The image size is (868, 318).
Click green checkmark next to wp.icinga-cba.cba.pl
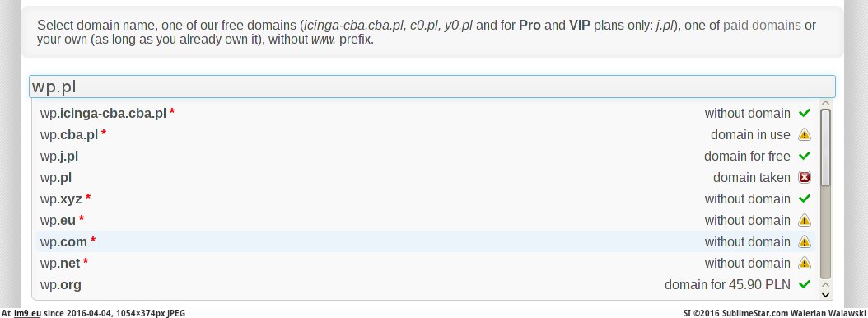pyautogui.click(x=805, y=113)
